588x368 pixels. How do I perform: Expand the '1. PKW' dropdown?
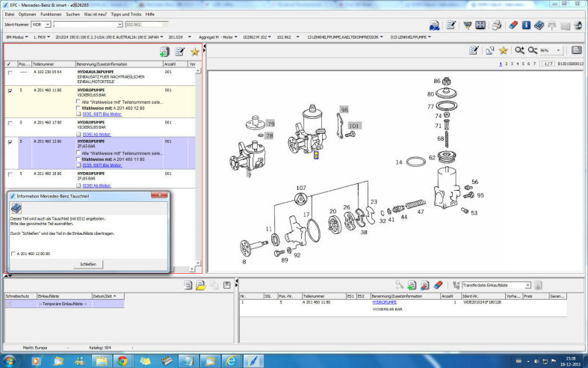point(49,37)
